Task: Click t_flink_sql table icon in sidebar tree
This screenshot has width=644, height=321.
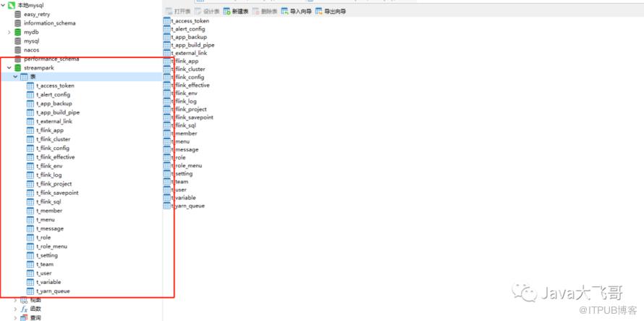Action: [x=30, y=201]
